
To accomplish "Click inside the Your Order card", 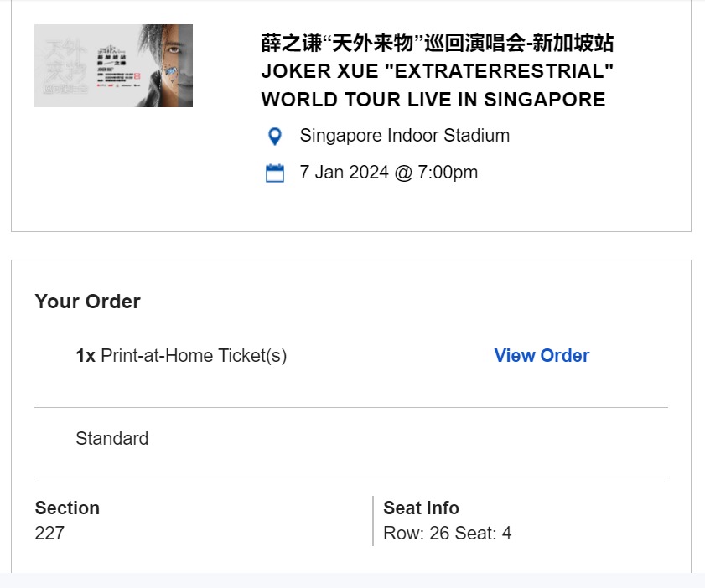I will [x=352, y=469].
